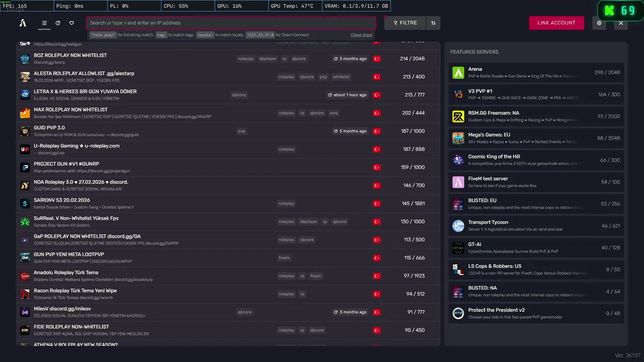Open the settings gear icon

tap(599, 23)
